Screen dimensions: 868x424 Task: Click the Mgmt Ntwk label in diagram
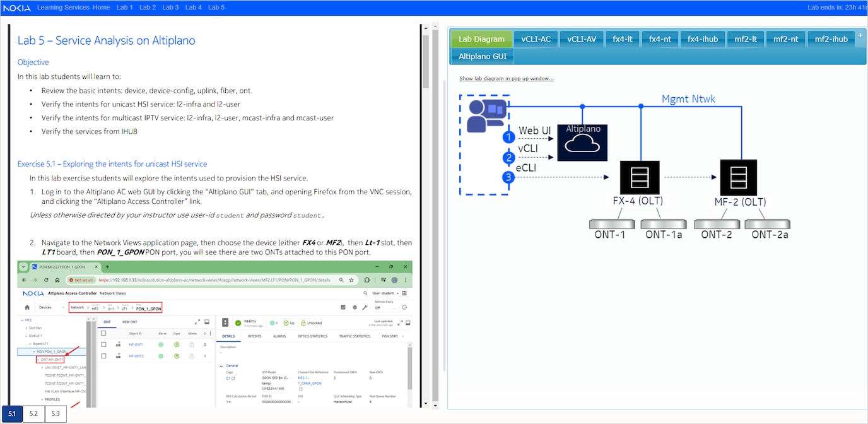[688, 99]
